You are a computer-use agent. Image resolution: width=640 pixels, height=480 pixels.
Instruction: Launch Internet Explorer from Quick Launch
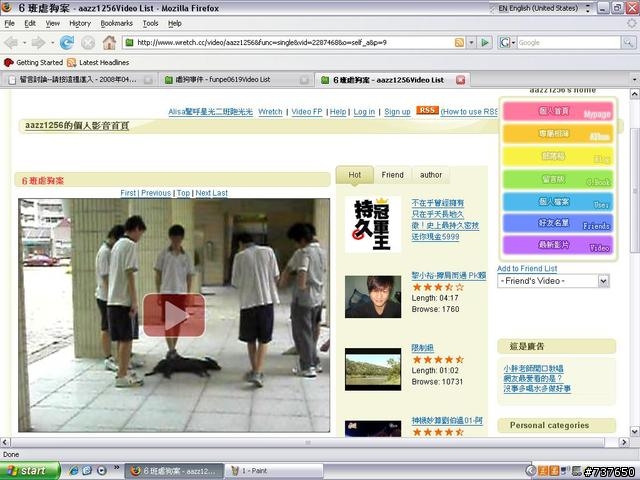point(74,471)
